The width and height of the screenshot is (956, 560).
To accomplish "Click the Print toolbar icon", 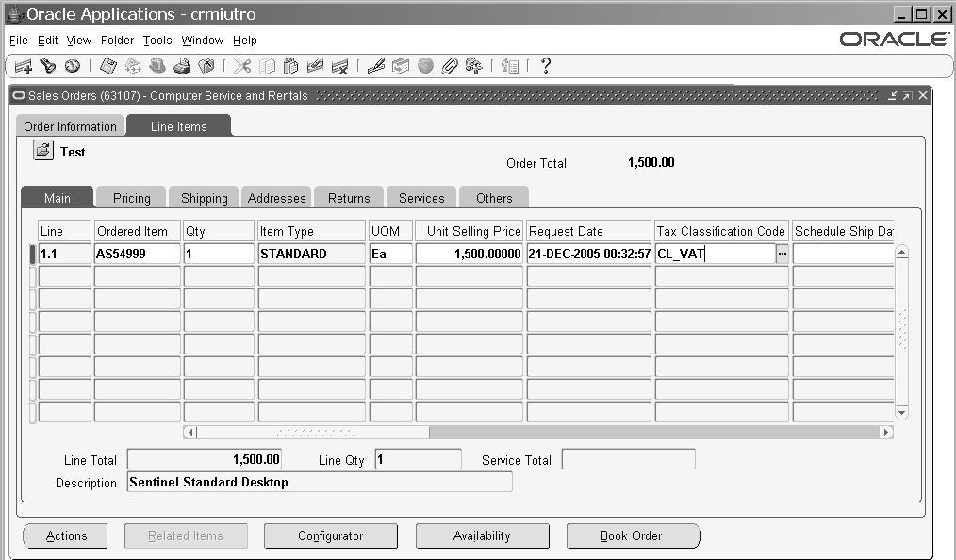I will 182,66.
